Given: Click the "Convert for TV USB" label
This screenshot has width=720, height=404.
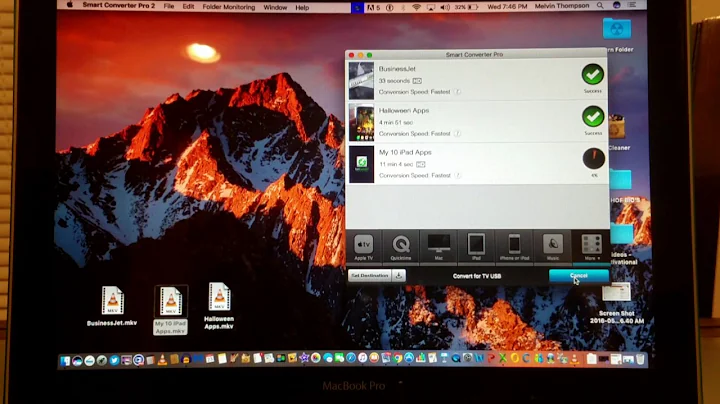Looking at the screenshot, I should [x=477, y=276].
